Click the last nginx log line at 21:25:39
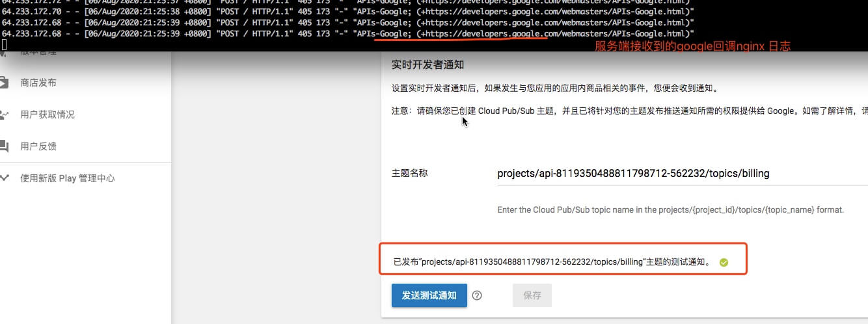The height and width of the screenshot is (324, 868). point(348,33)
